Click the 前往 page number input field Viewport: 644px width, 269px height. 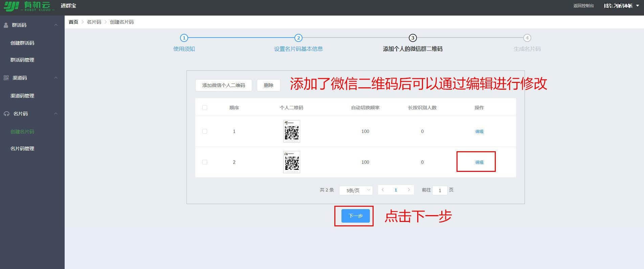point(440,190)
